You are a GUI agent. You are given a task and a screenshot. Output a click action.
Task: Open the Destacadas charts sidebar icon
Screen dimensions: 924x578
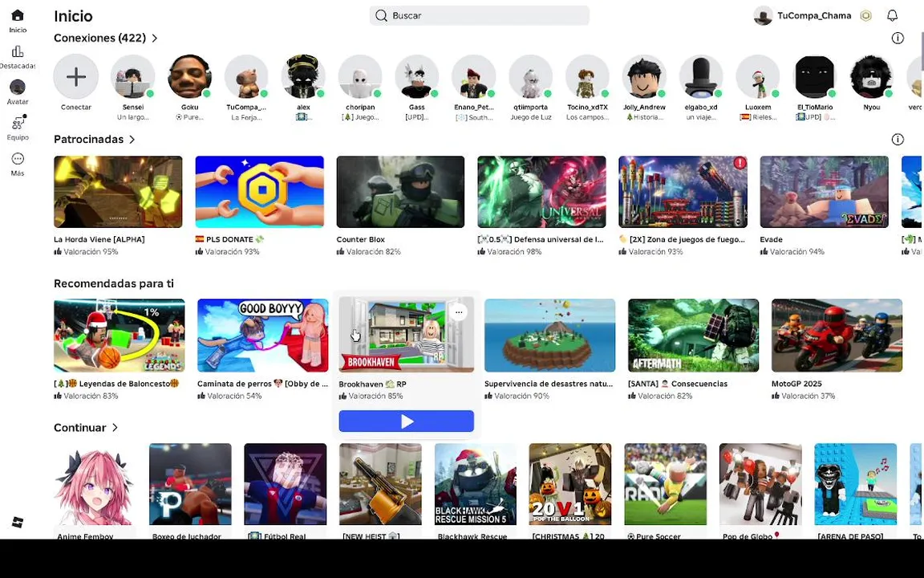18,52
